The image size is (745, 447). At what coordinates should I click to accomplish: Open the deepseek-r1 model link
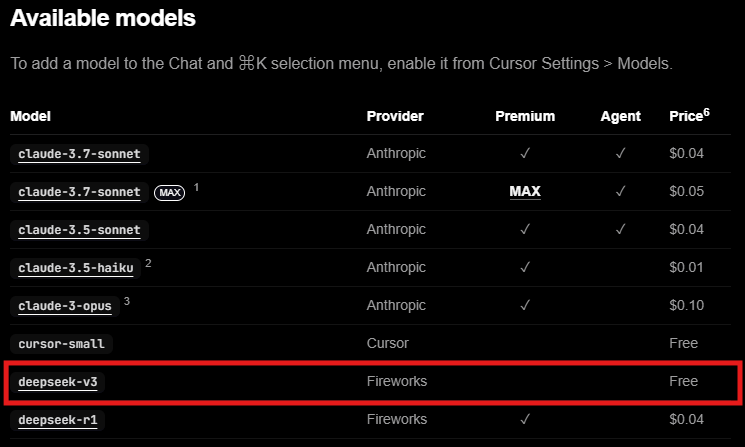57,420
